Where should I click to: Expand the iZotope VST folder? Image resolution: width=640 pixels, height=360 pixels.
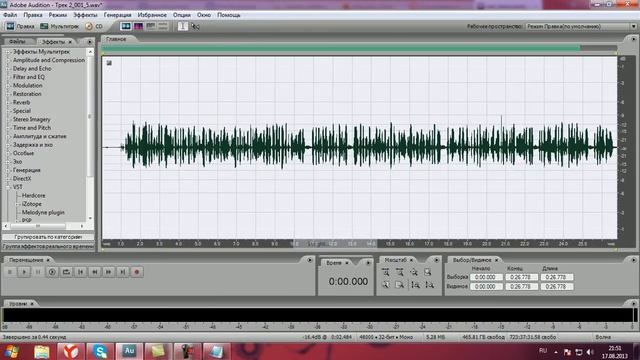[x=17, y=204]
